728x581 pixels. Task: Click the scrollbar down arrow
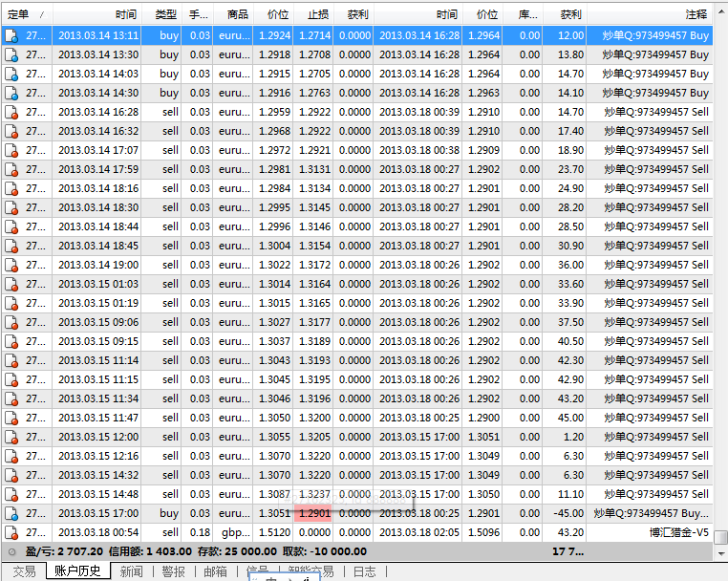(721, 553)
